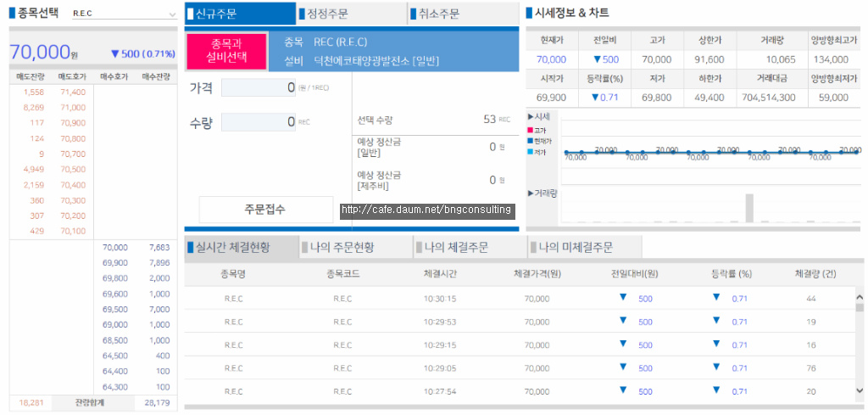
Task: Select the buy quote price 69,800
Action: tap(115, 278)
